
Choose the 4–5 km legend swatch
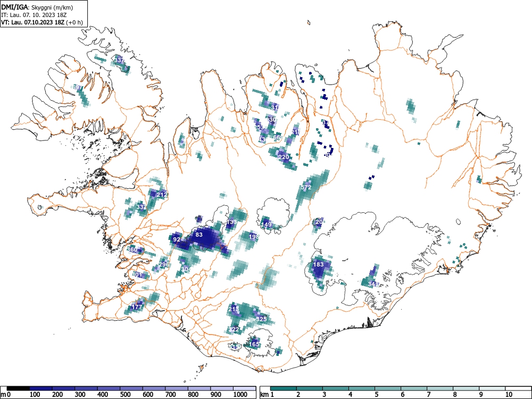(x=362, y=388)
